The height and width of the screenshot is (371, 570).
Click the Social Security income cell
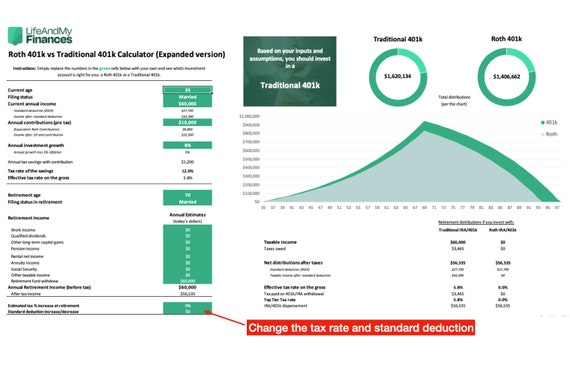(x=187, y=269)
